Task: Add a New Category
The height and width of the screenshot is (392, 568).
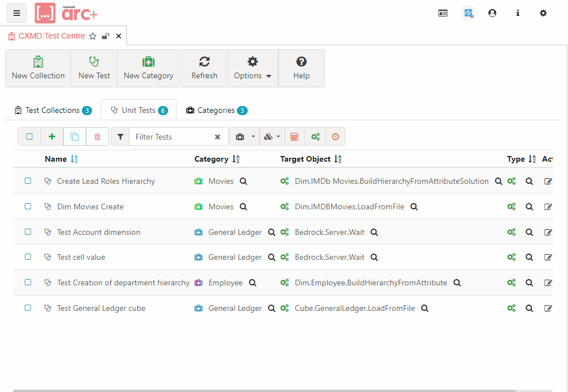Action: coord(148,68)
